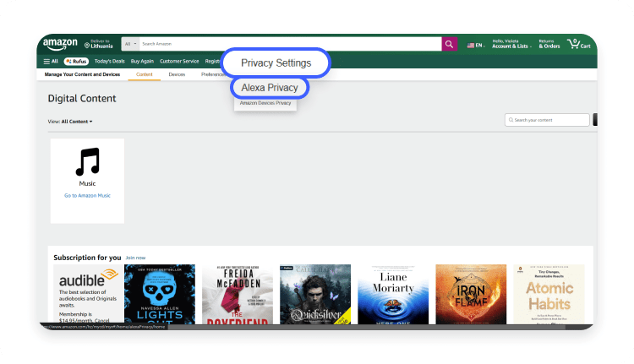634x364 pixels.
Task: Open the Lights Out audiobook cover
Action: (x=160, y=294)
